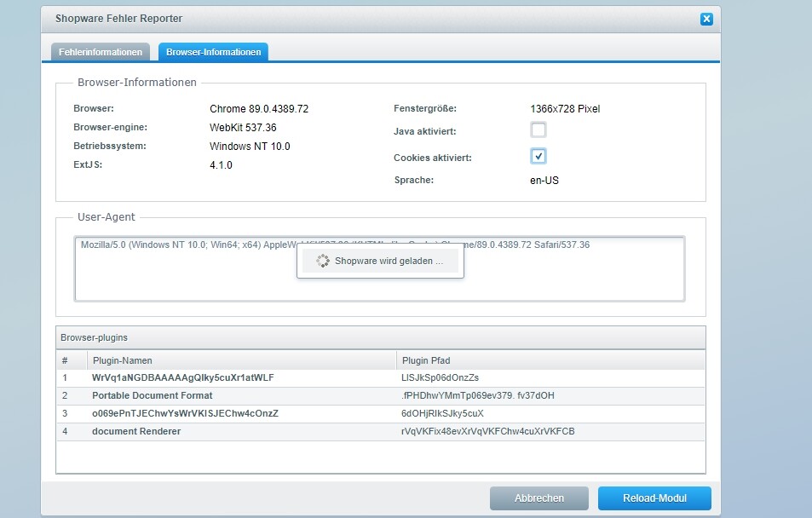Click the Browser-plugins panel header
This screenshot has width=812, height=518.
pyautogui.click(x=381, y=337)
